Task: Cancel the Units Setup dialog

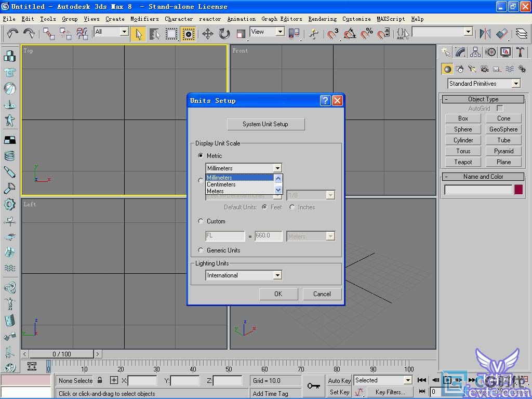Action: click(322, 294)
